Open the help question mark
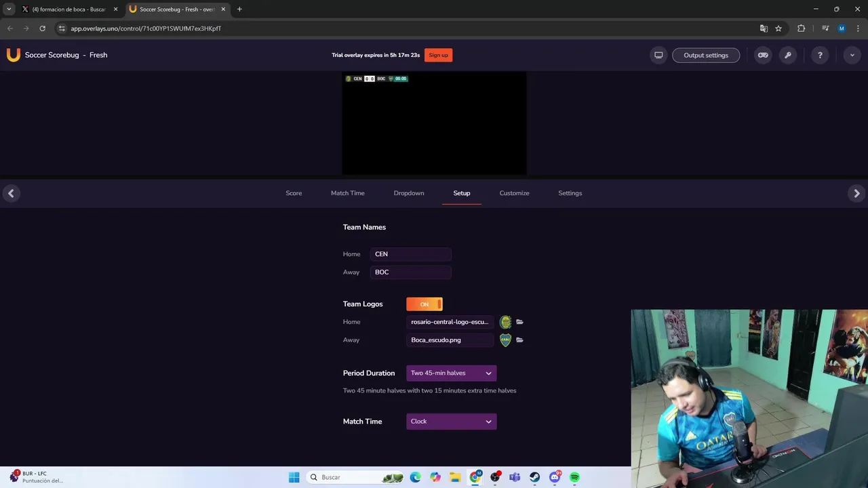 [820, 56]
